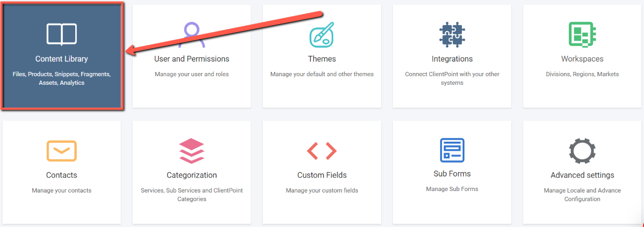This screenshot has width=644, height=227.
Task: Select the Themes paint palette icon
Action: click(x=321, y=34)
